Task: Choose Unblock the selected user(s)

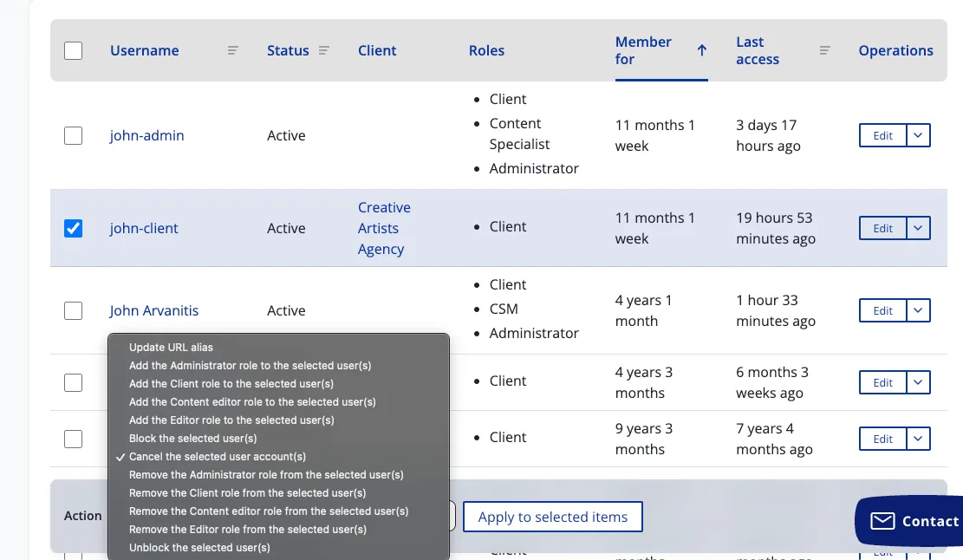Action: pyautogui.click(x=278, y=547)
